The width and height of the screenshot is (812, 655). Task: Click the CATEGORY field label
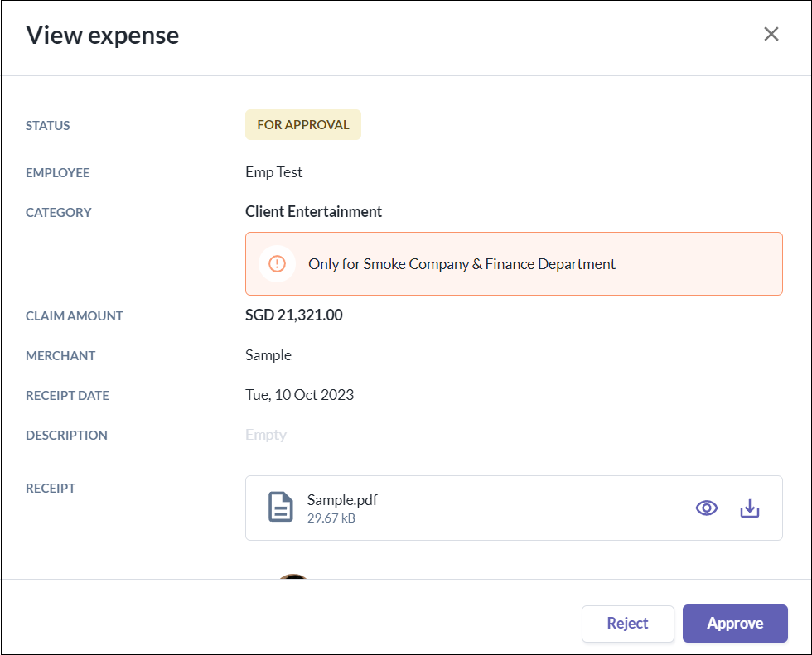pyautogui.click(x=59, y=213)
